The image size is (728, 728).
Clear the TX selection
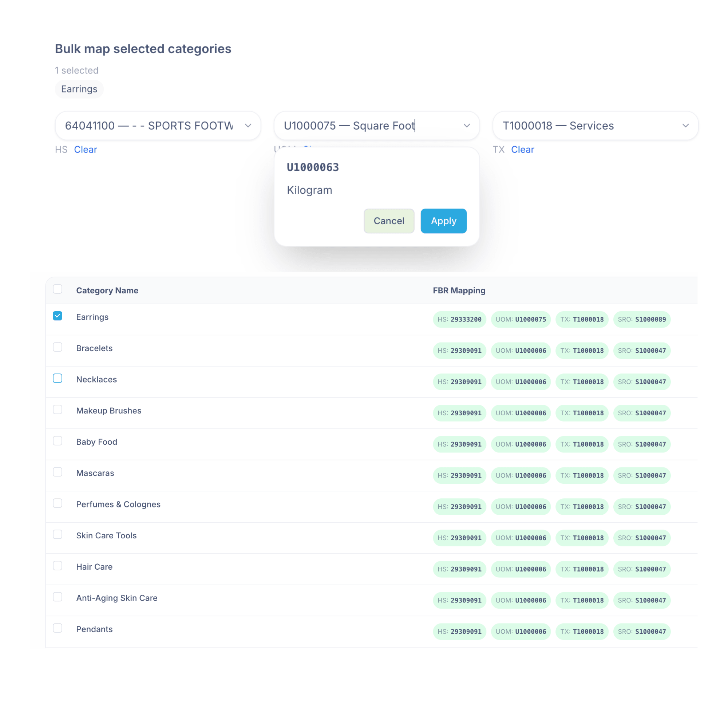522,149
